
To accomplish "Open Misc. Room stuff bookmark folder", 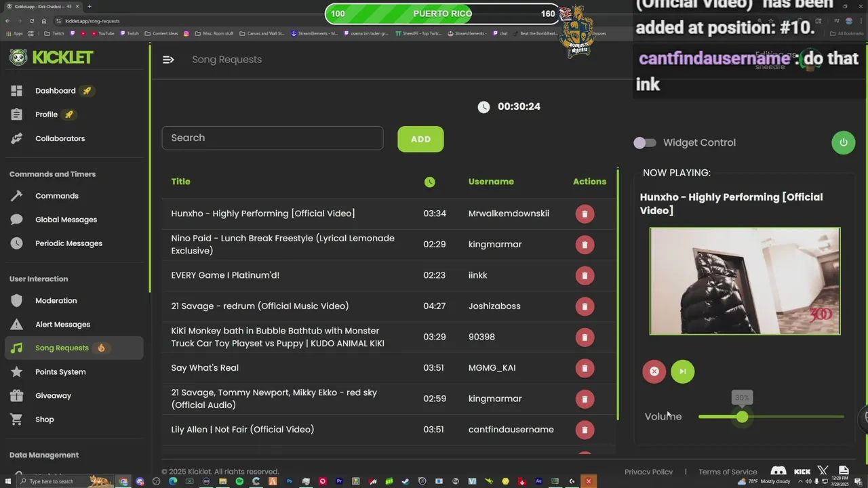I will click(214, 33).
